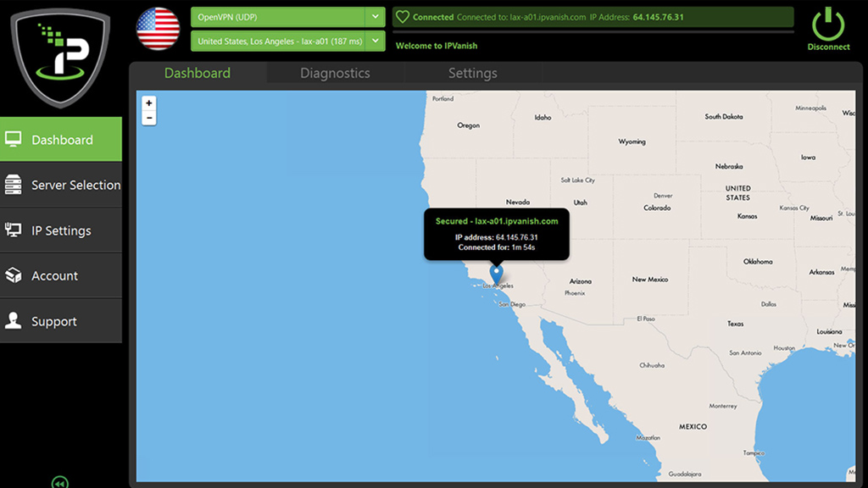
Task: Click the IPVanish shield logo
Action: (60, 57)
